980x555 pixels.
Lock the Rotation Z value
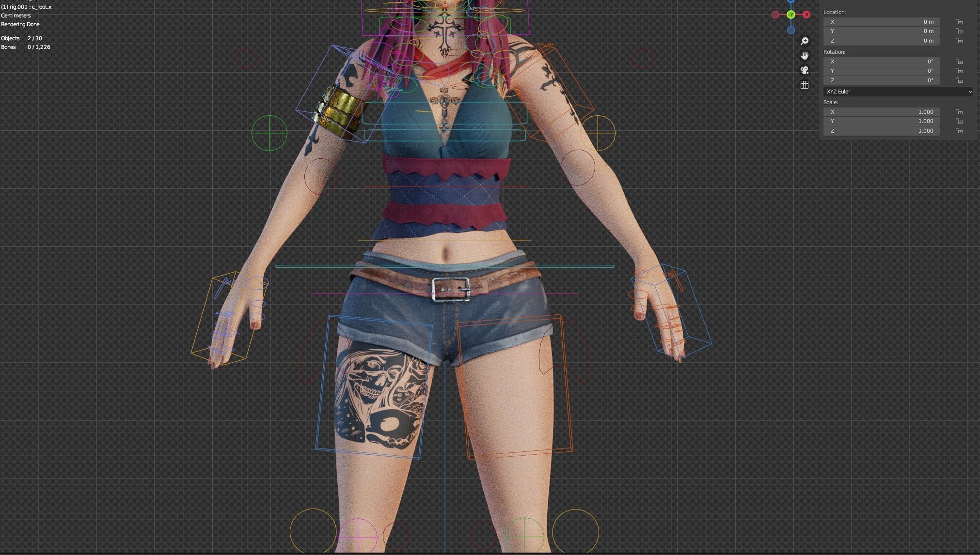point(959,80)
